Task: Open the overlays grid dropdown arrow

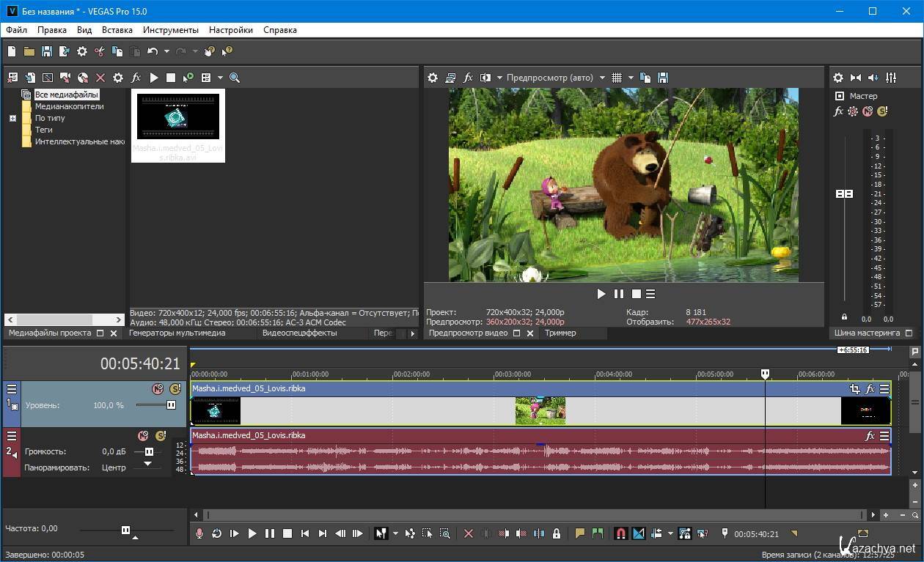Action: [x=631, y=78]
